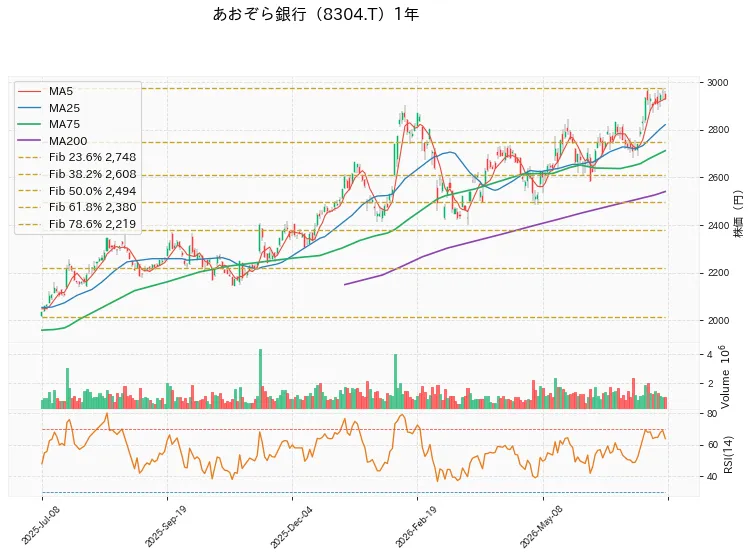Click the 株価（円） y-axis label
This screenshot has height=558, width=752.
pos(739,214)
